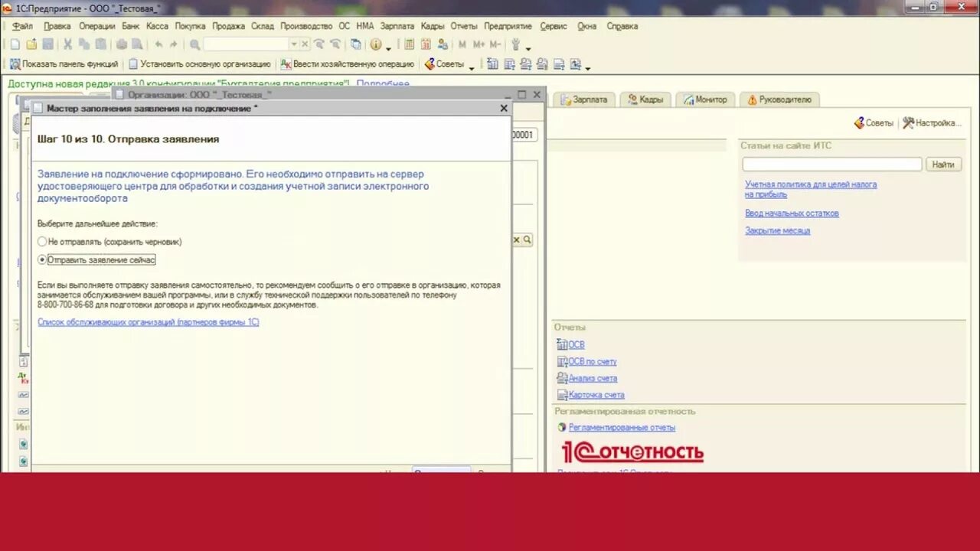Maximize the Организации window behind the wizard
The image size is (980, 551).
[522, 95]
